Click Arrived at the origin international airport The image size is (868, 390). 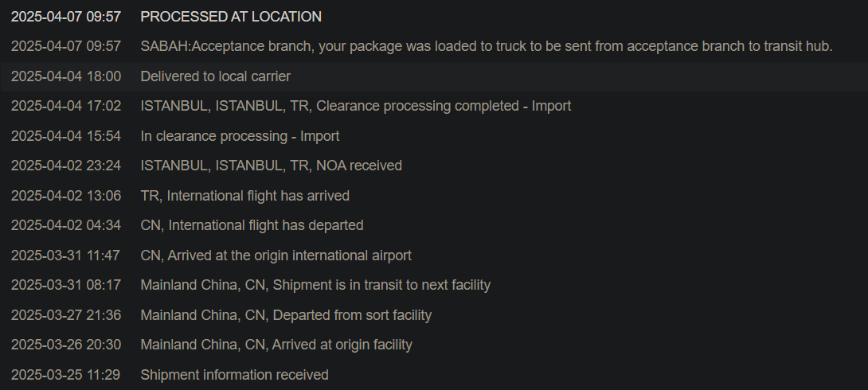276,255
